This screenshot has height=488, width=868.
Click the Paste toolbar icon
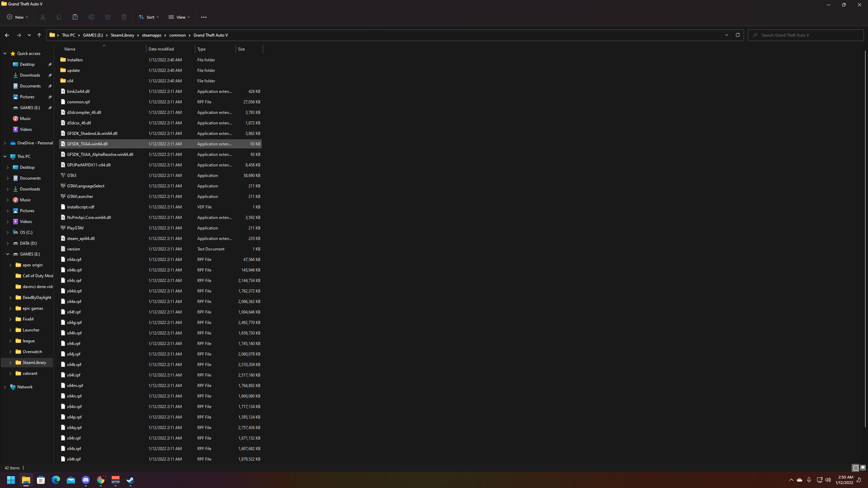75,17
